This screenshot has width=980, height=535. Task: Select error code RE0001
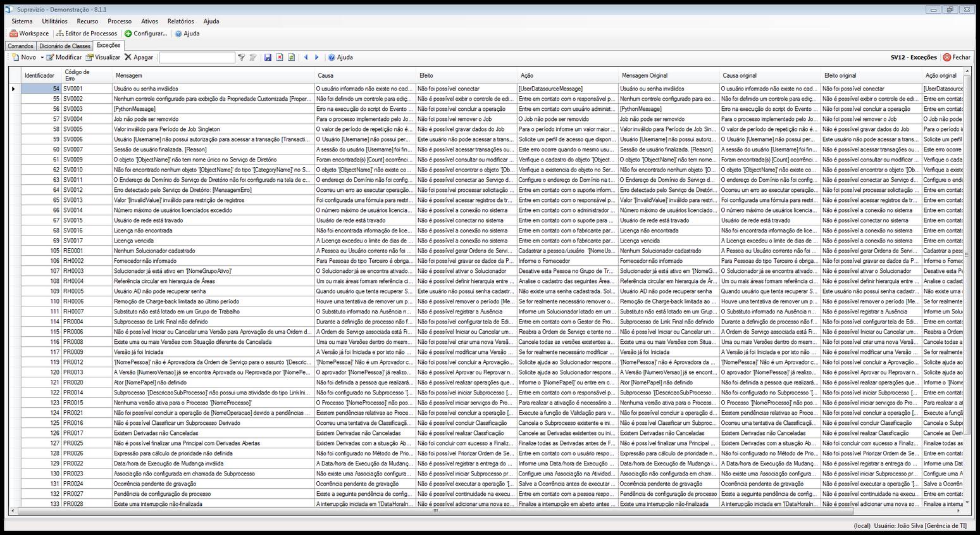pyautogui.click(x=87, y=251)
